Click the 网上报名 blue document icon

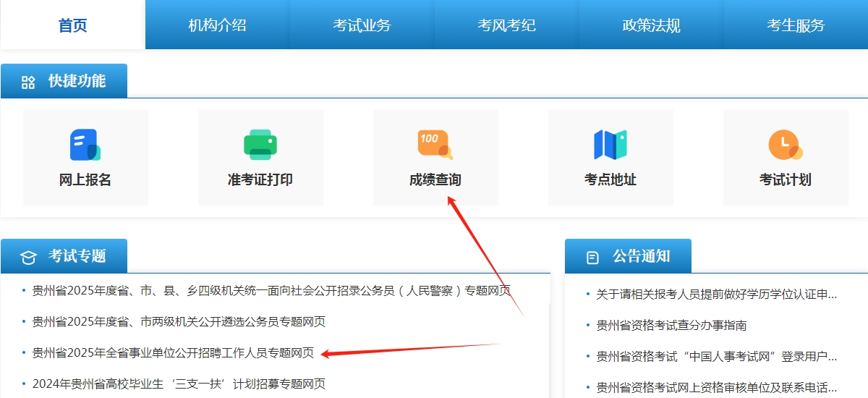point(85,145)
